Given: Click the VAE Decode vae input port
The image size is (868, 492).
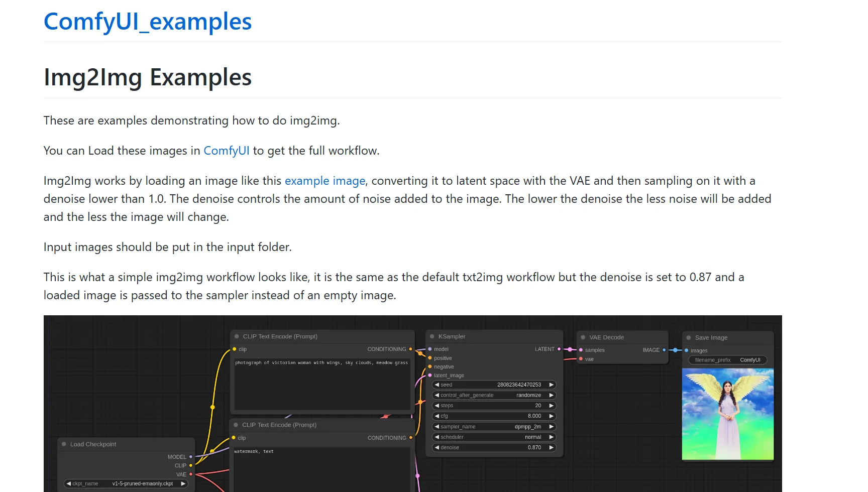Looking at the screenshot, I should [581, 359].
